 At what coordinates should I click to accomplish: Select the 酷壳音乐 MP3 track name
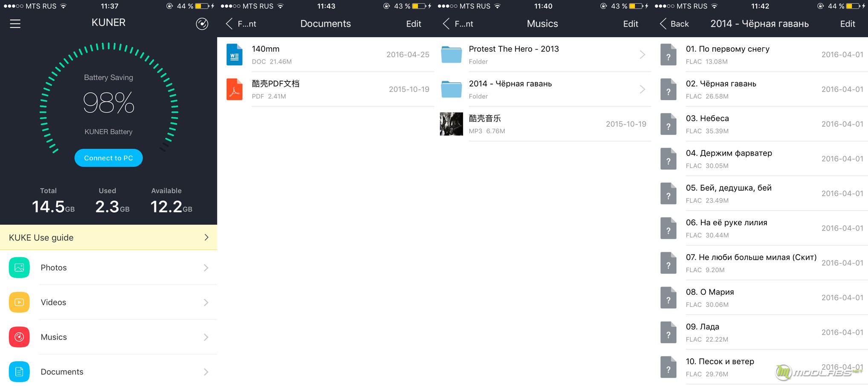click(485, 118)
